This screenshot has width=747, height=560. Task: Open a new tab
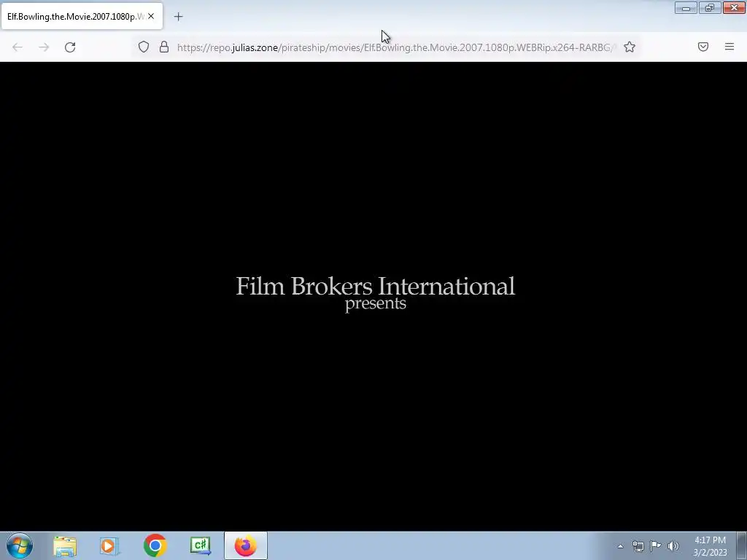(x=178, y=17)
